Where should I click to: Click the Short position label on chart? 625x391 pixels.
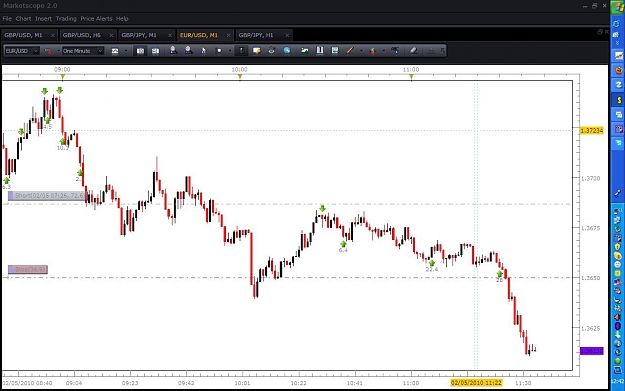pyautogui.click(x=47, y=196)
